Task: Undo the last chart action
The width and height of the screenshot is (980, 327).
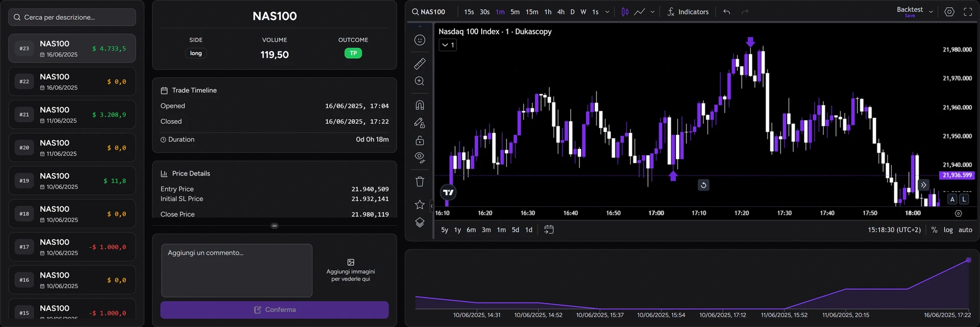Action: tap(726, 12)
